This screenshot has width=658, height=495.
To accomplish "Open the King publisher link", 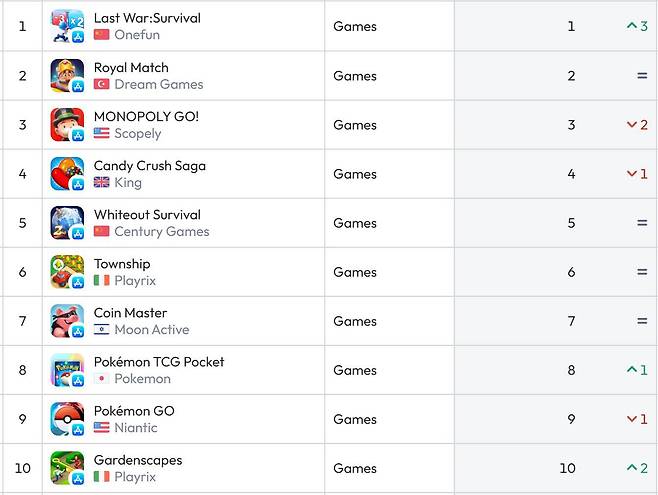I will tap(128, 182).
